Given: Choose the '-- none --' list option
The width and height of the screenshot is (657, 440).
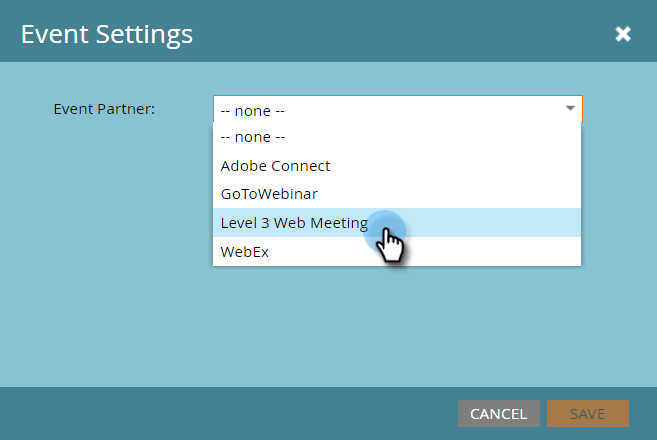Looking at the screenshot, I should click(397, 137).
